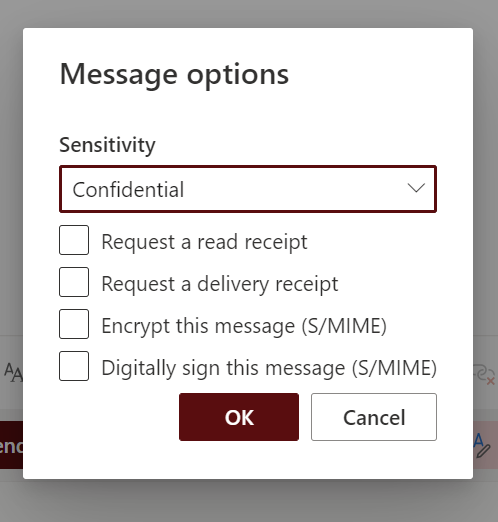Click the font size icon behind the dialog
Screen dimensions: 498x522
(x=13, y=373)
